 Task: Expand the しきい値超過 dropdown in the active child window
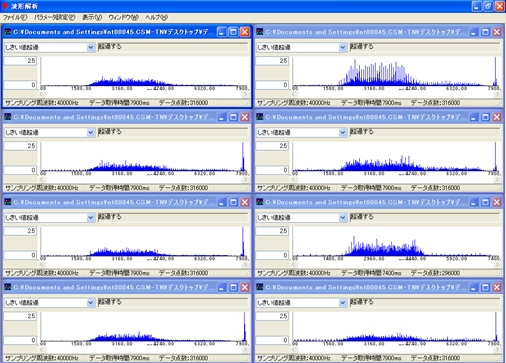[90, 47]
